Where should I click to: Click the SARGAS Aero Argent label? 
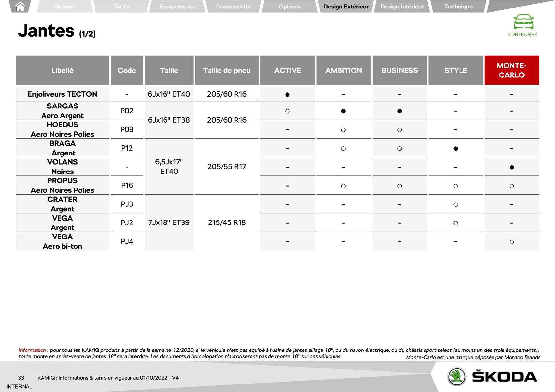[62, 111]
